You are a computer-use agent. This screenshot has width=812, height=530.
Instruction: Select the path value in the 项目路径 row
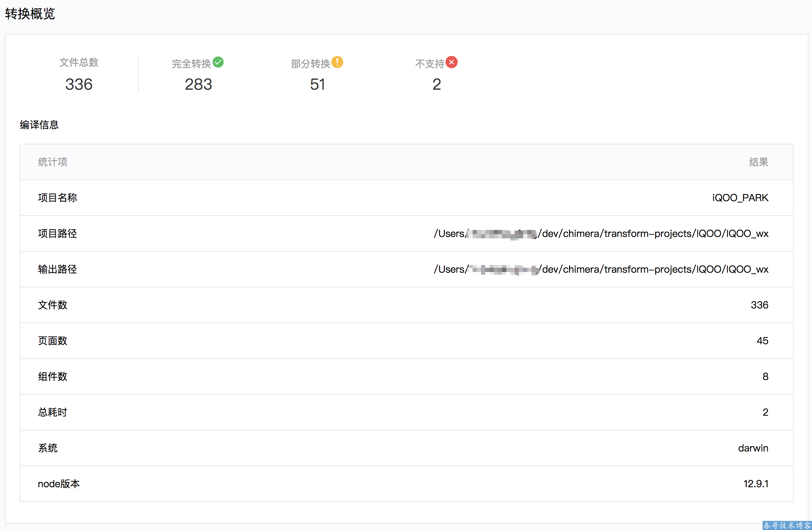point(601,233)
